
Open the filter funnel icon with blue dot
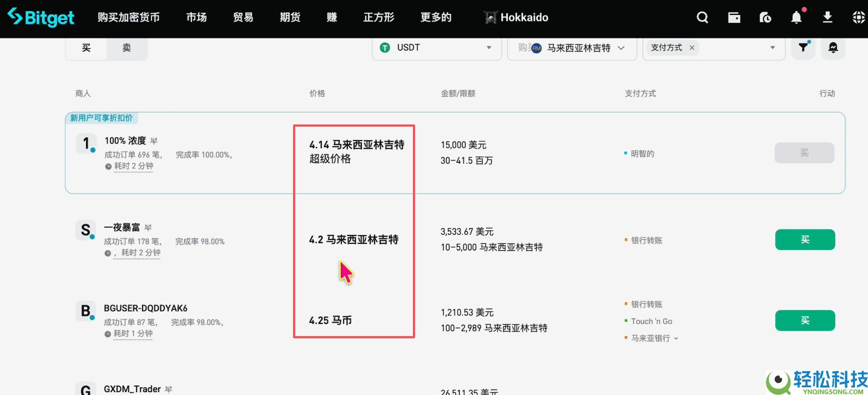pyautogui.click(x=803, y=48)
